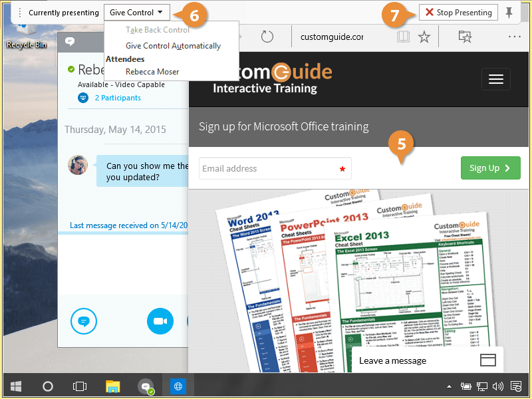Open the Task View taskbar button
Viewport: 532px width, 399px height.
[80, 386]
